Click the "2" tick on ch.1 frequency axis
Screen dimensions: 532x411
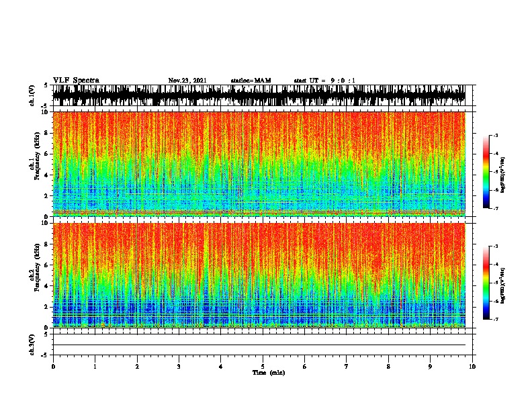47,196
